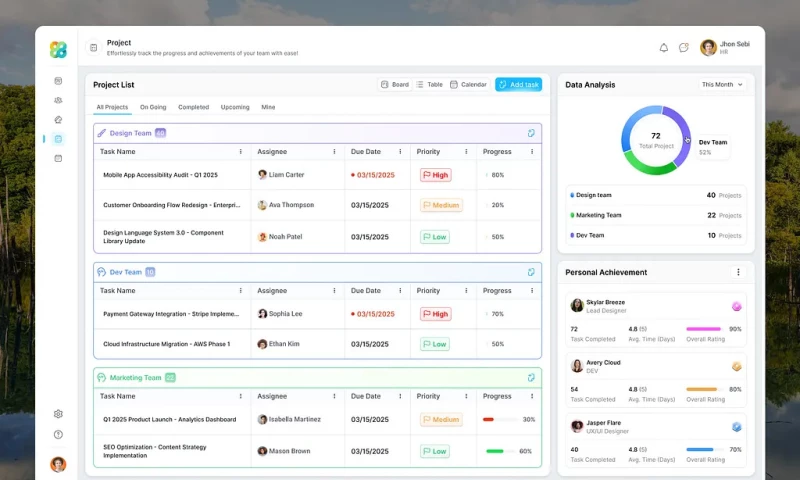Click the notification bell icon
This screenshot has height=480, width=800.
[663, 47]
